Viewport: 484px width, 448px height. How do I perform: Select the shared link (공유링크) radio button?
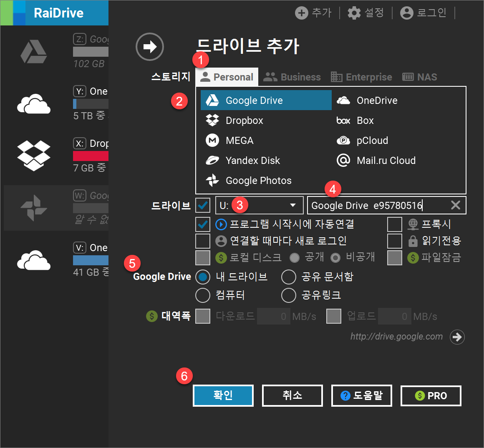point(289,295)
